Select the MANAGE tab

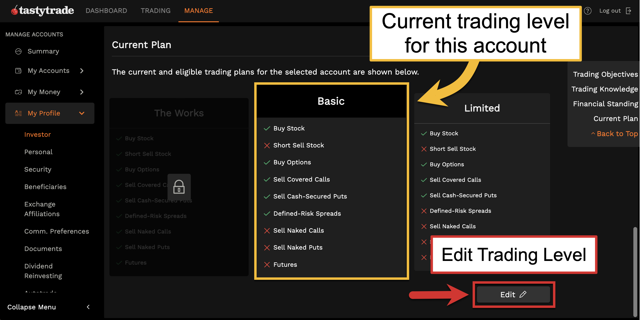(x=199, y=10)
